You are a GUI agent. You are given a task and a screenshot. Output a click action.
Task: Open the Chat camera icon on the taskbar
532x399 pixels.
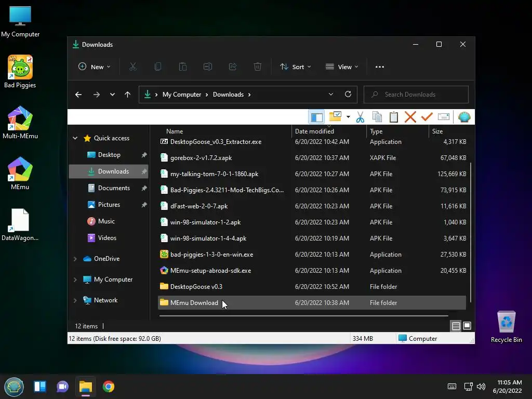(62, 387)
